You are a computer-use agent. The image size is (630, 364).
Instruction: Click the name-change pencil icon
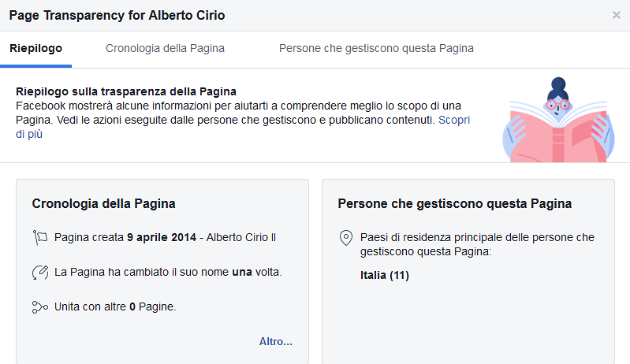(39, 272)
